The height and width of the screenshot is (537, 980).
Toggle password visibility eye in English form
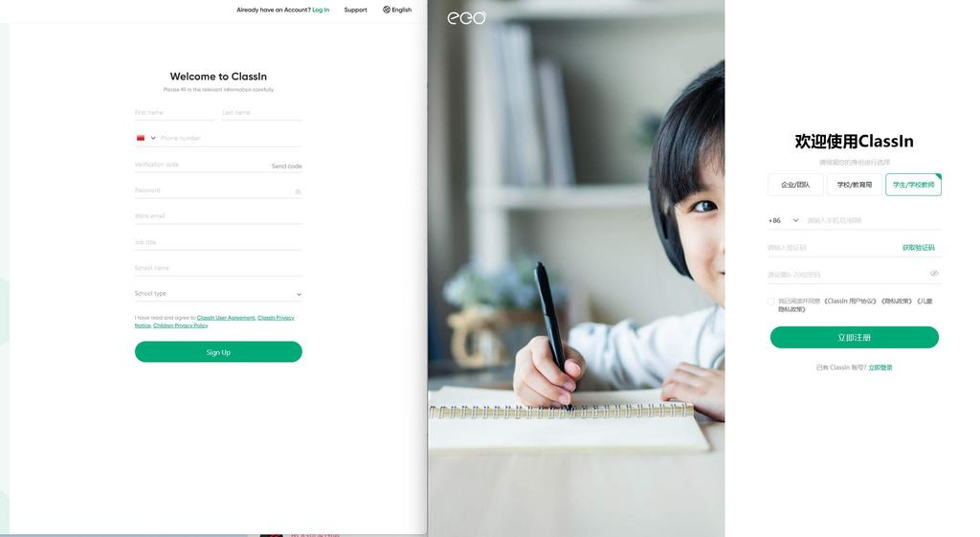coord(299,191)
